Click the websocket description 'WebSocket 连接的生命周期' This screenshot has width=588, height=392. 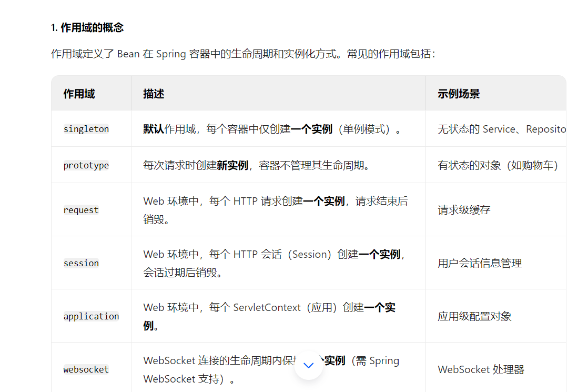tap(271, 369)
